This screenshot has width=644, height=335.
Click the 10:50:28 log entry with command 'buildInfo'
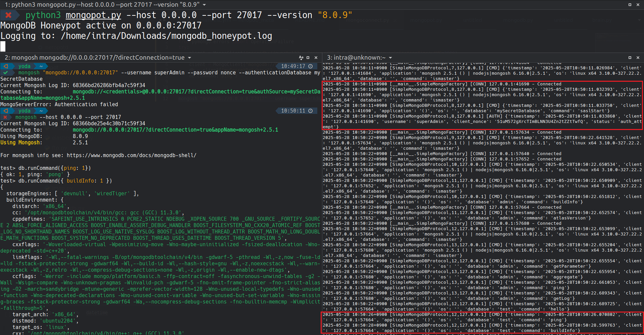tap(482, 328)
